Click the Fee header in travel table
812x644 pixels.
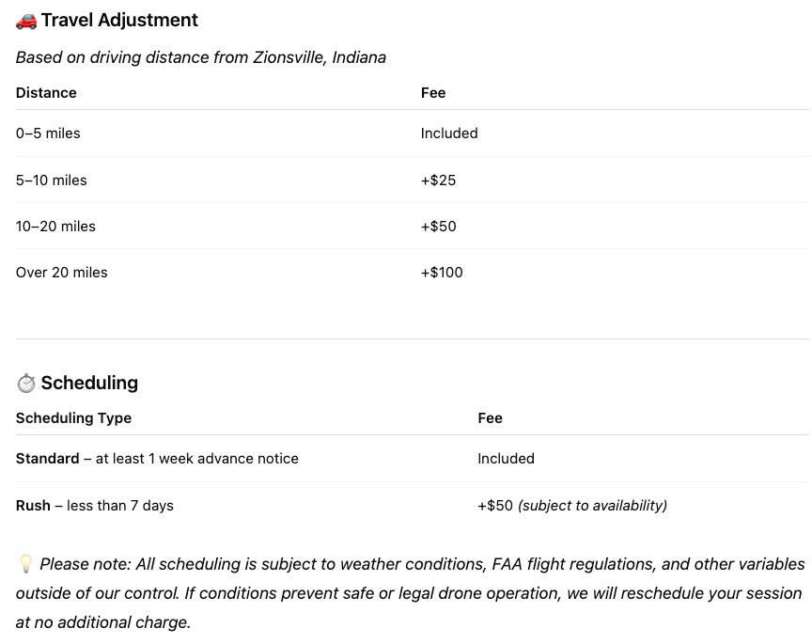click(433, 93)
